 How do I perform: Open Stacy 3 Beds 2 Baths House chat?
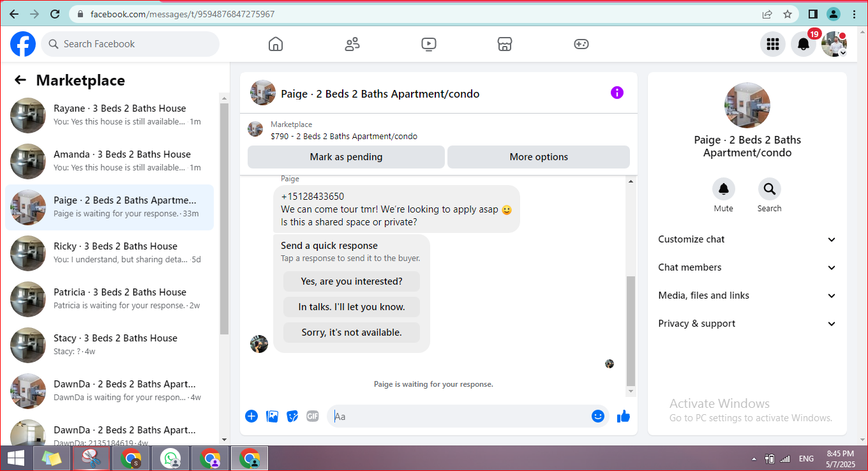tap(110, 345)
